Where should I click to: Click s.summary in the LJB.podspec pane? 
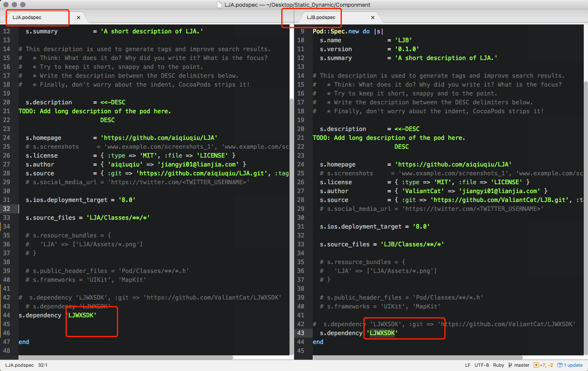click(336, 58)
